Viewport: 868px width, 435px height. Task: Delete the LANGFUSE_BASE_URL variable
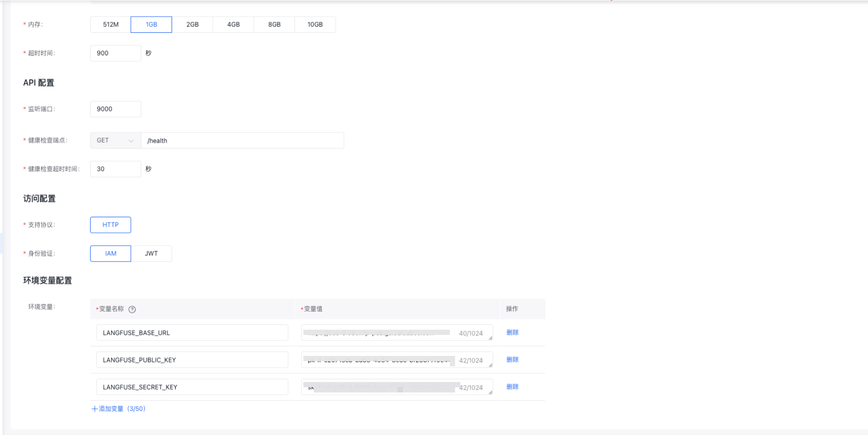pyautogui.click(x=512, y=333)
